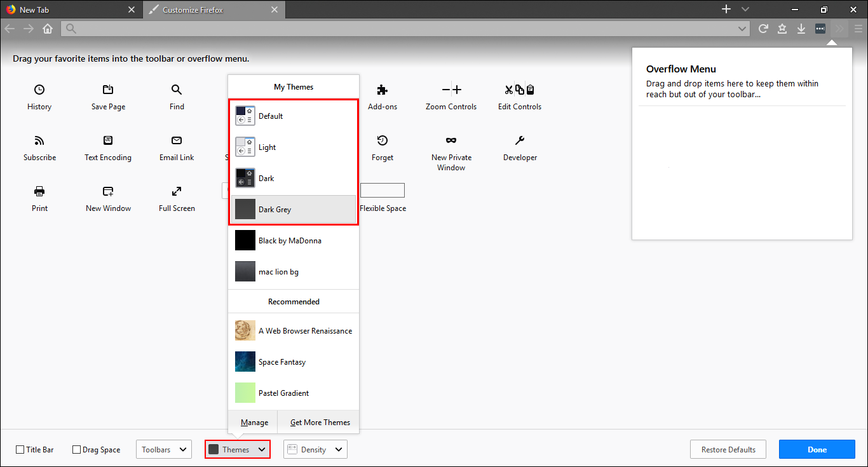
Task: Select the Email Link envelope icon
Action: point(177,140)
